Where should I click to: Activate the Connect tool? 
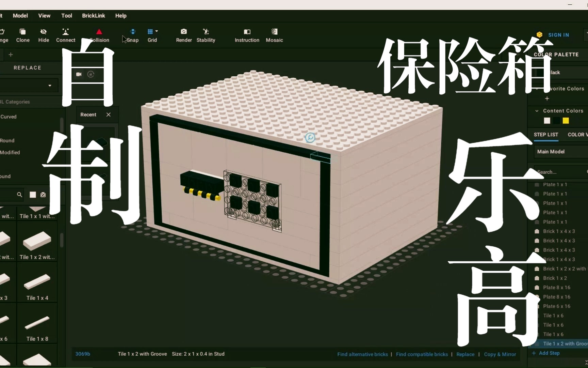[66, 35]
